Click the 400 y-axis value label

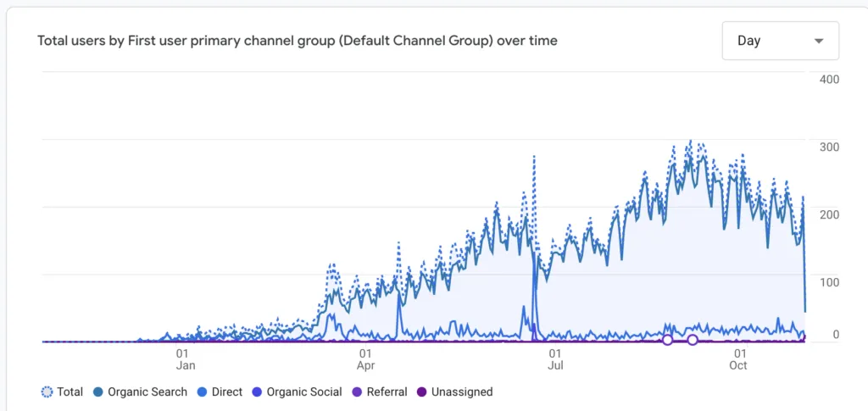point(829,80)
